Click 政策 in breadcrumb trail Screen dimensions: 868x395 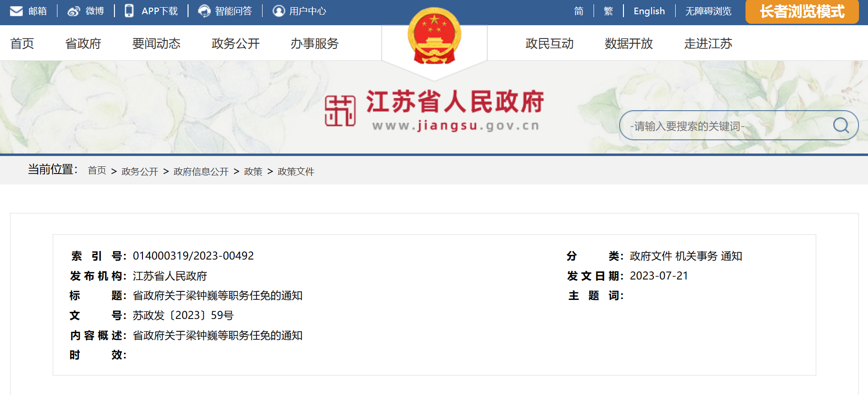(253, 171)
